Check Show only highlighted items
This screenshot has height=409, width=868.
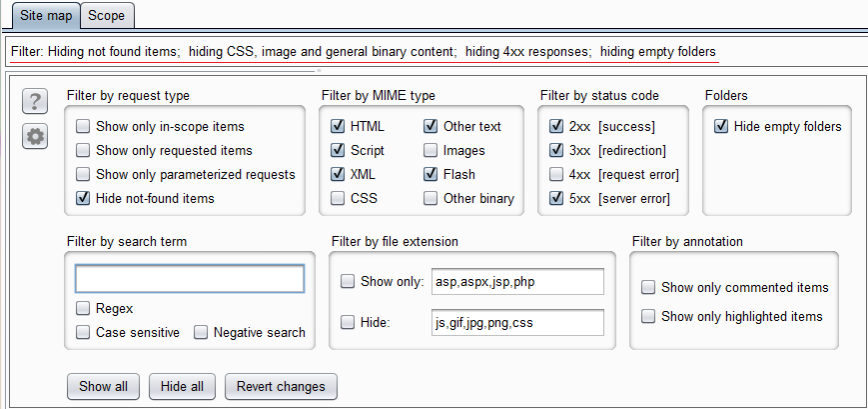click(x=649, y=317)
